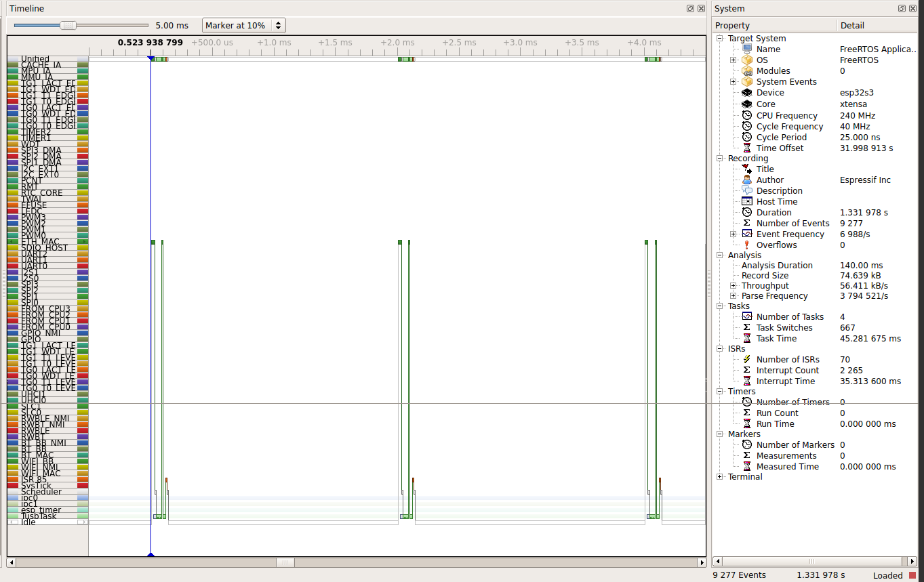Click the clock icon beside CPU Frequency

click(x=746, y=115)
